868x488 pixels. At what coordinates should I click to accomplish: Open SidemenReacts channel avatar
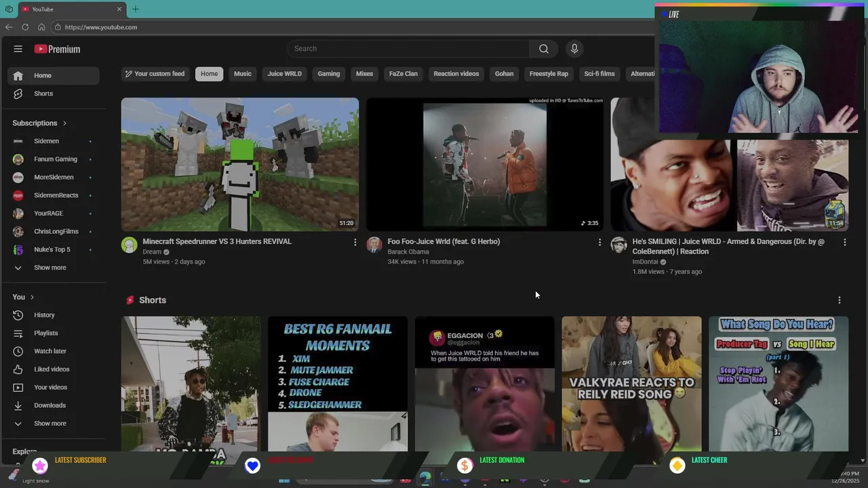click(x=18, y=195)
